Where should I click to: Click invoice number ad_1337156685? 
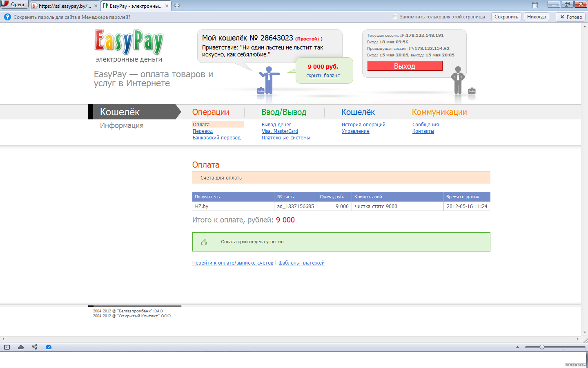(296, 206)
